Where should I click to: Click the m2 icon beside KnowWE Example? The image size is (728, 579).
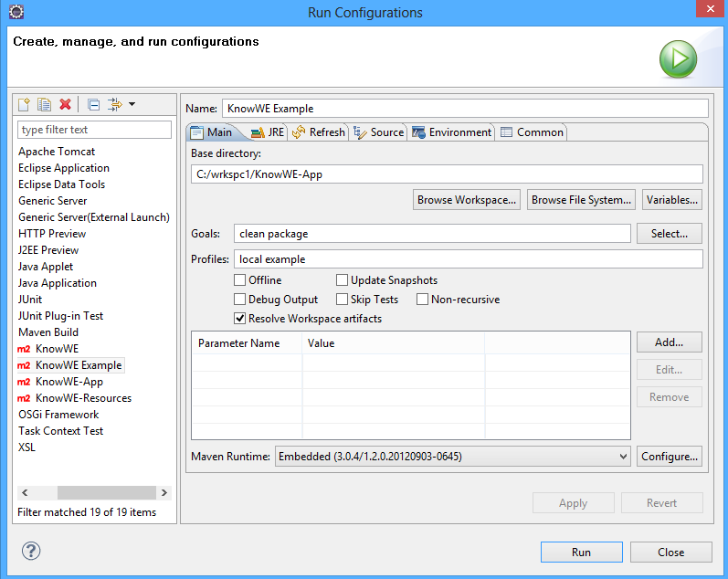24,365
